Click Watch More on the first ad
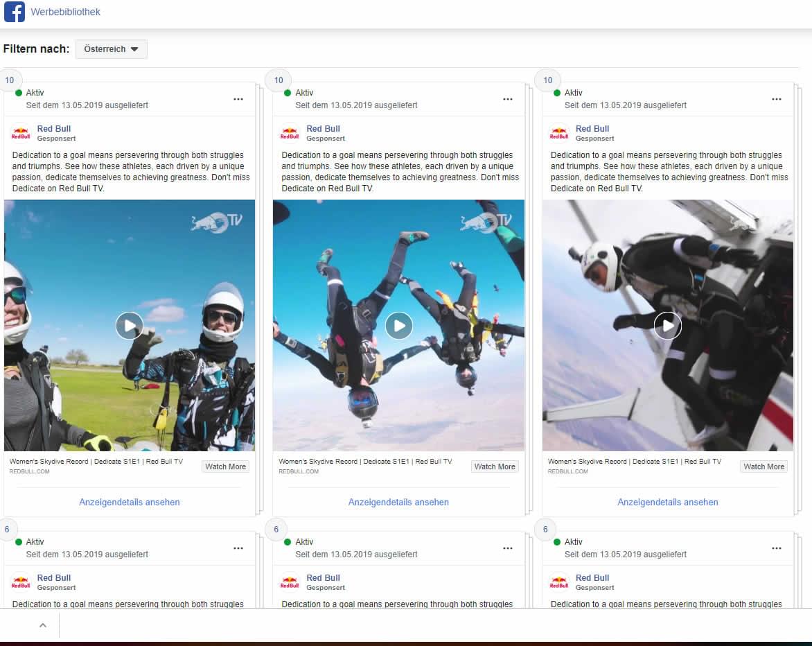Image resolution: width=812 pixels, height=646 pixels. [x=225, y=466]
